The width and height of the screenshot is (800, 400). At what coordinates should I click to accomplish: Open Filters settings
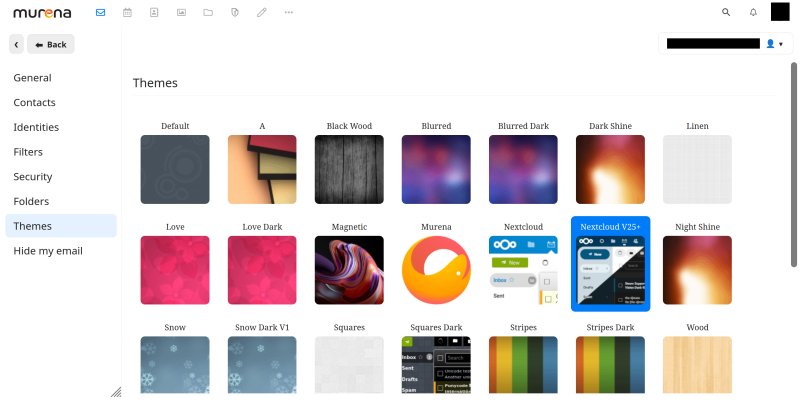[61, 152]
